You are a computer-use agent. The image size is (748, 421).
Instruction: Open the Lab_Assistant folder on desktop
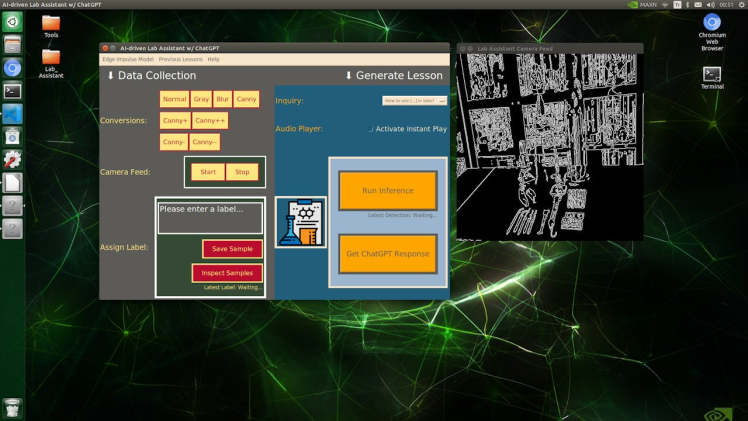(x=51, y=58)
